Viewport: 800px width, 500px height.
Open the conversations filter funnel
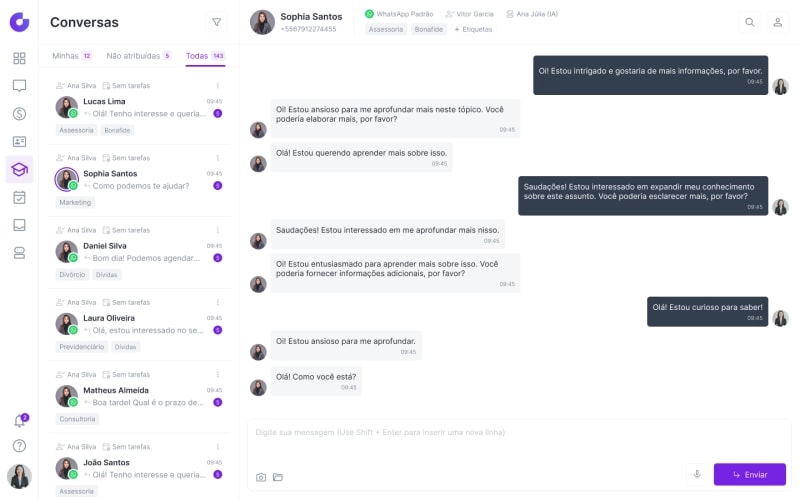tap(216, 22)
